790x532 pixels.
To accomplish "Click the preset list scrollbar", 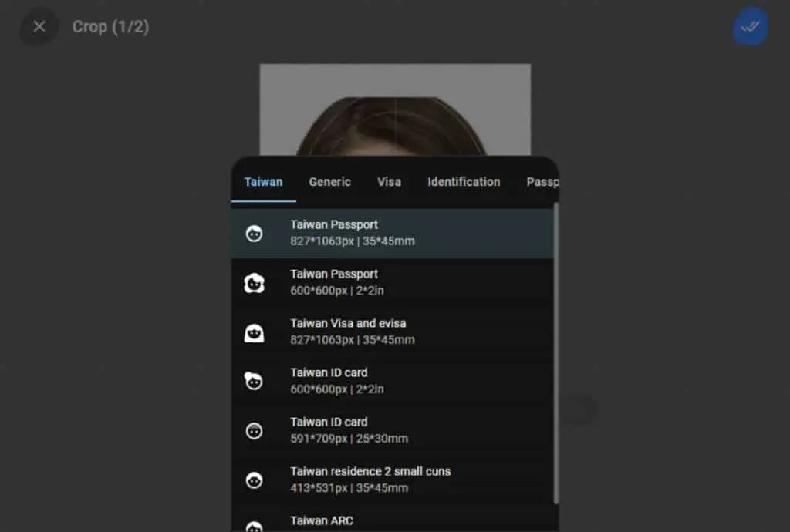I will tap(556, 353).
